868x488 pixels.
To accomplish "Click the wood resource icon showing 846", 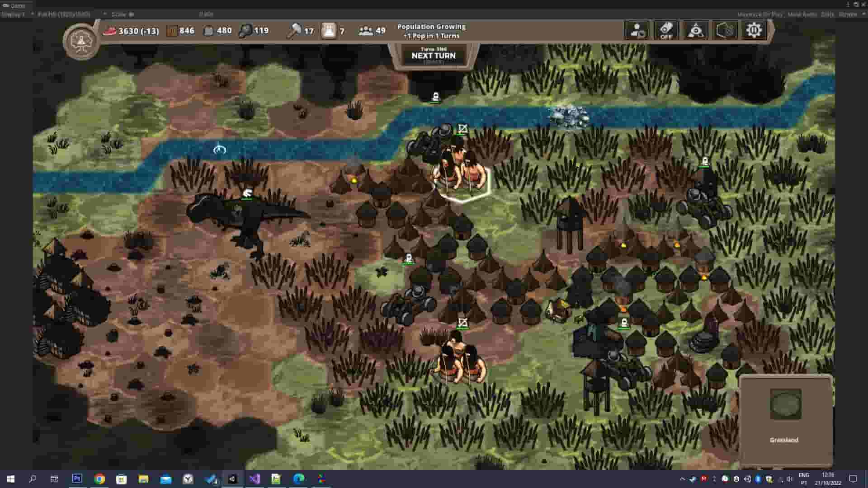I will coord(171,31).
